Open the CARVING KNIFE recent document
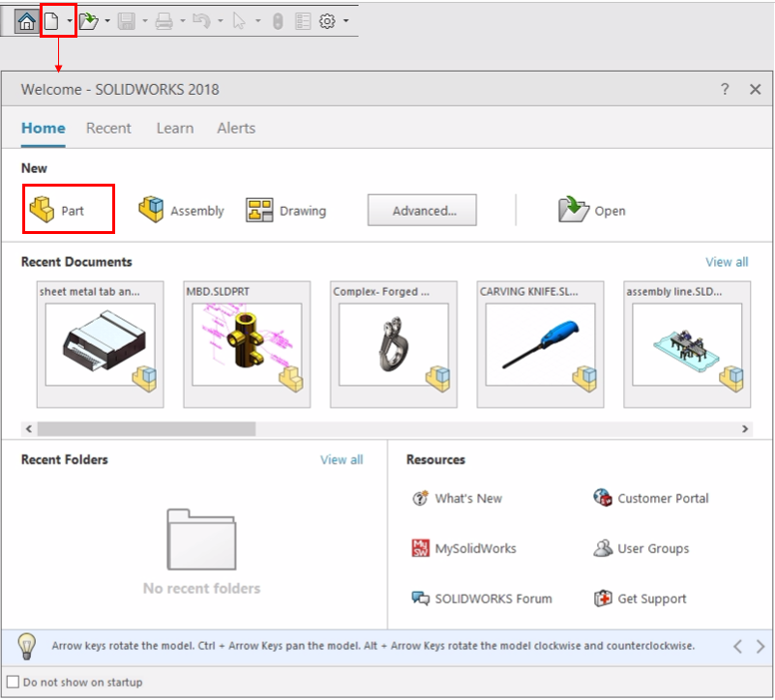This screenshot has width=775, height=700. (540, 344)
